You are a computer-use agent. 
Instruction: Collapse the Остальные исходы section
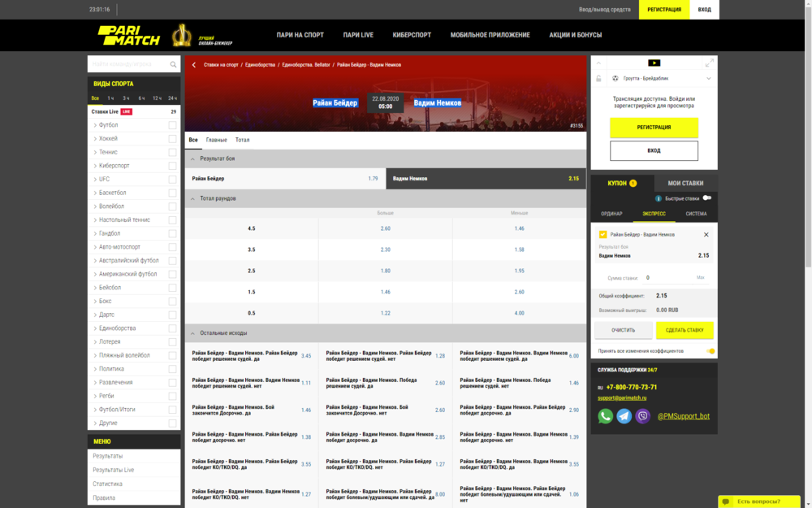pyautogui.click(x=192, y=333)
